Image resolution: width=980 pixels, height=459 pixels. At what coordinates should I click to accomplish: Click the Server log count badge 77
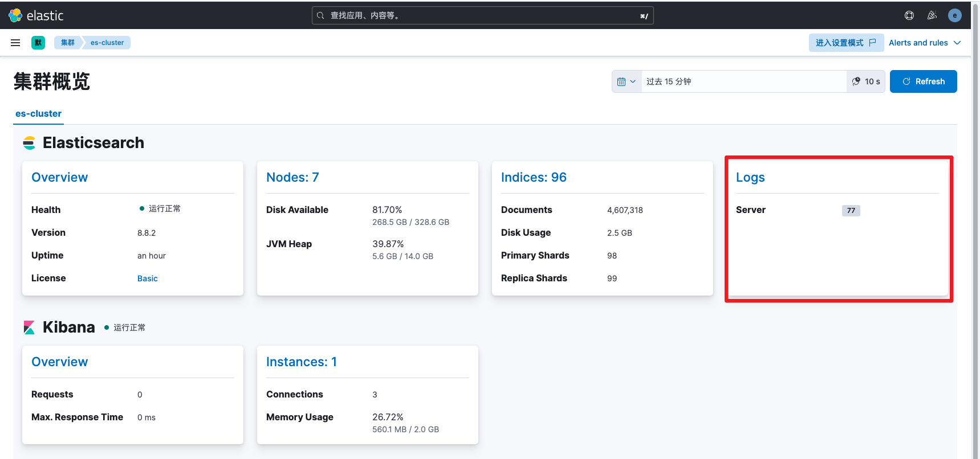point(851,211)
